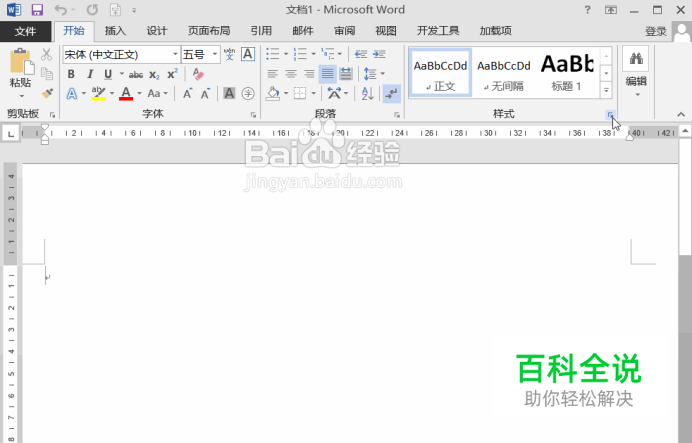Click the Redo icon in title bar
The image size is (692, 443).
click(x=92, y=10)
